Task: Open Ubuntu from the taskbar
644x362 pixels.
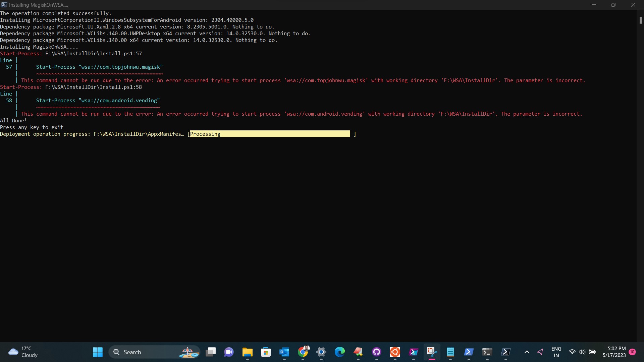Action: (x=395, y=352)
